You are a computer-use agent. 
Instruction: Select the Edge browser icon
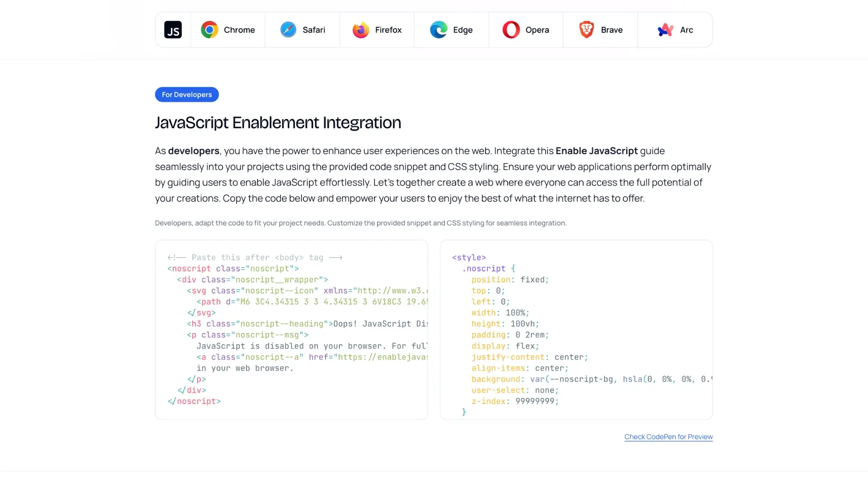tap(438, 29)
